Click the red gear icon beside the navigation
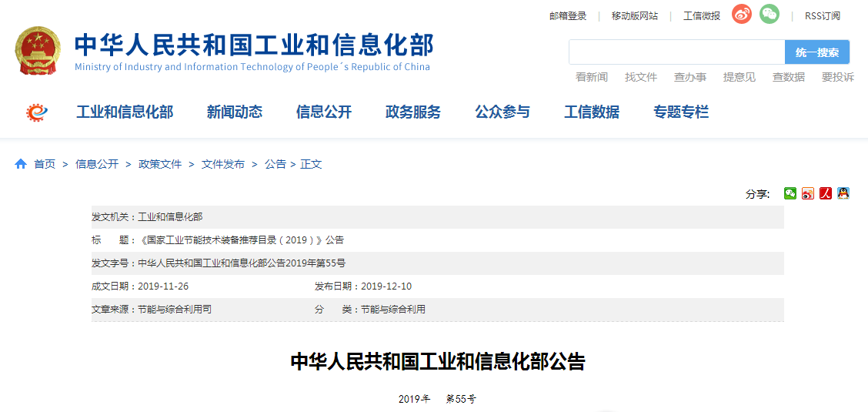The height and width of the screenshot is (412, 868). pos(36,112)
